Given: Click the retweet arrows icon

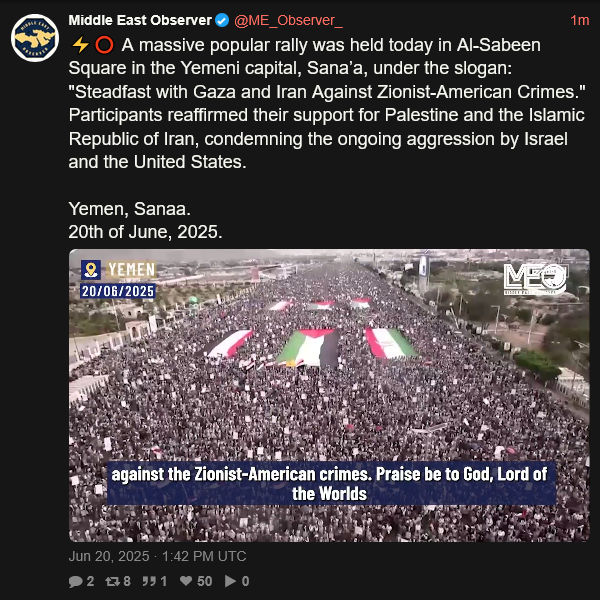Looking at the screenshot, I should coord(112,581).
